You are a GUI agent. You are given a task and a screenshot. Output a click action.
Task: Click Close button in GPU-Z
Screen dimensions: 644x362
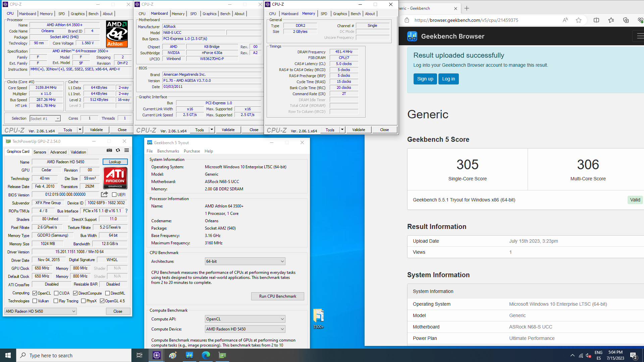coord(118,311)
